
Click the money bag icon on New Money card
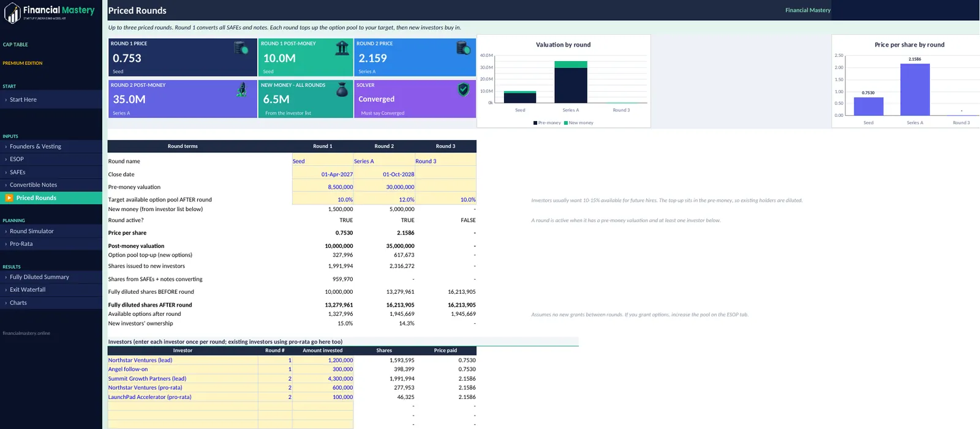tap(342, 89)
